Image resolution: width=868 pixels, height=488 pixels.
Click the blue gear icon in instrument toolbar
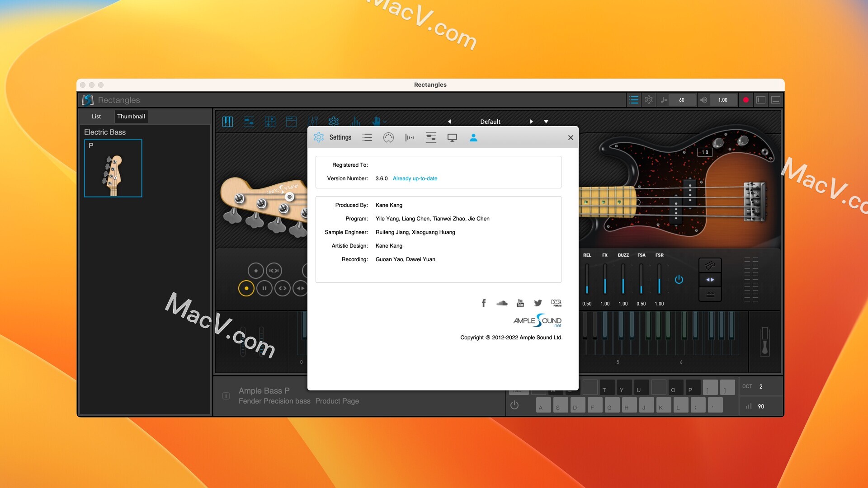[x=334, y=122]
